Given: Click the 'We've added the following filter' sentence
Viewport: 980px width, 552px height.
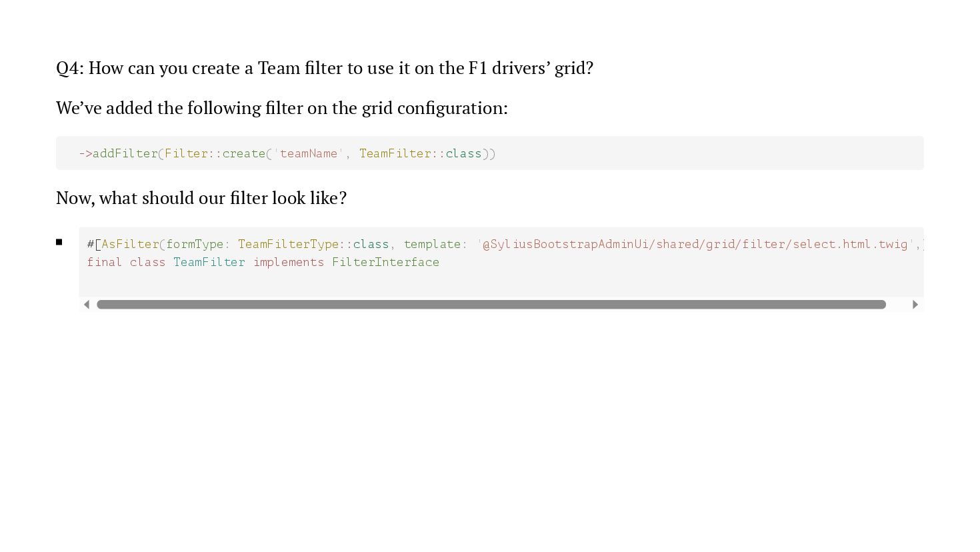Looking at the screenshot, I should pos(282,108).
